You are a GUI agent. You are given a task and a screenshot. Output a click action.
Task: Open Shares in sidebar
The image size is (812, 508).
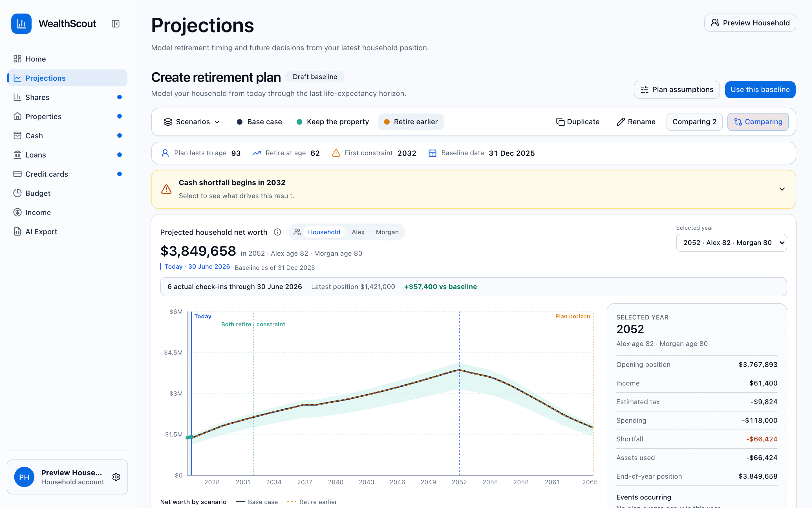pyautogui.click(x=67, y=97)
